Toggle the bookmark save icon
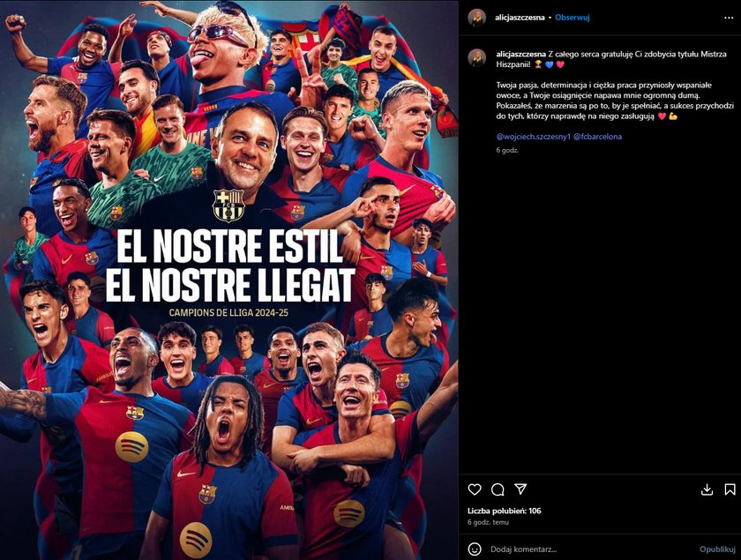 pyautogui.click(x=730, y=489)
